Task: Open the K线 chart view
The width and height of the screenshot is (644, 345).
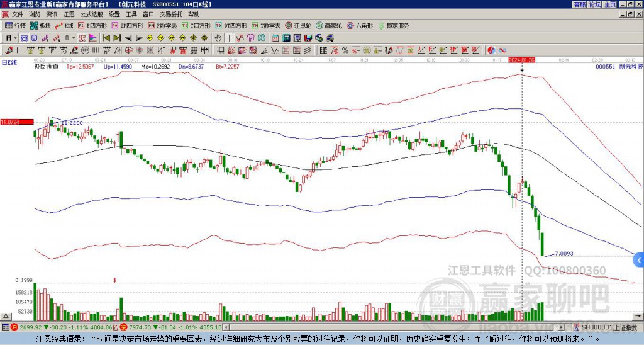Action: [x=64, y=25]
